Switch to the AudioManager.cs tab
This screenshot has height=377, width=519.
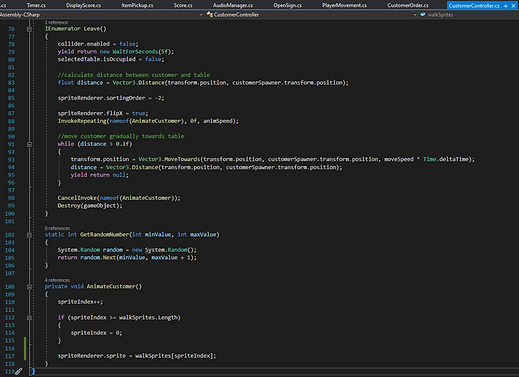pyautogui.click(x=233, y=5)
